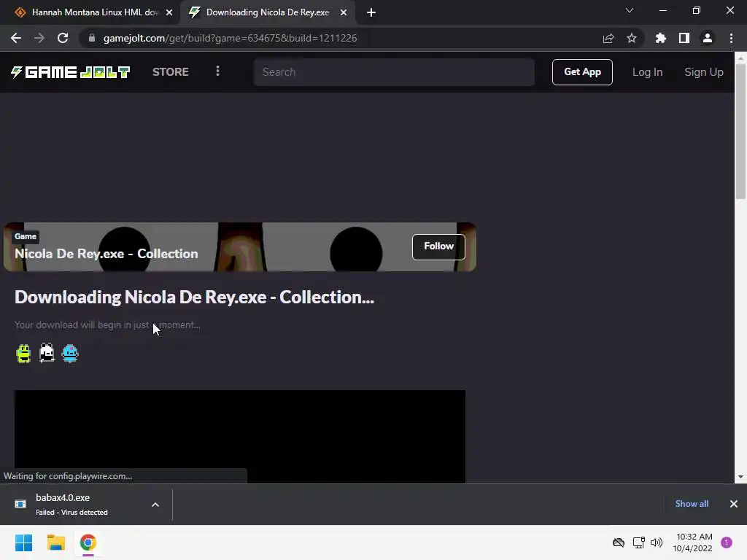Click the address bar URL

click(x=230, y=38)
